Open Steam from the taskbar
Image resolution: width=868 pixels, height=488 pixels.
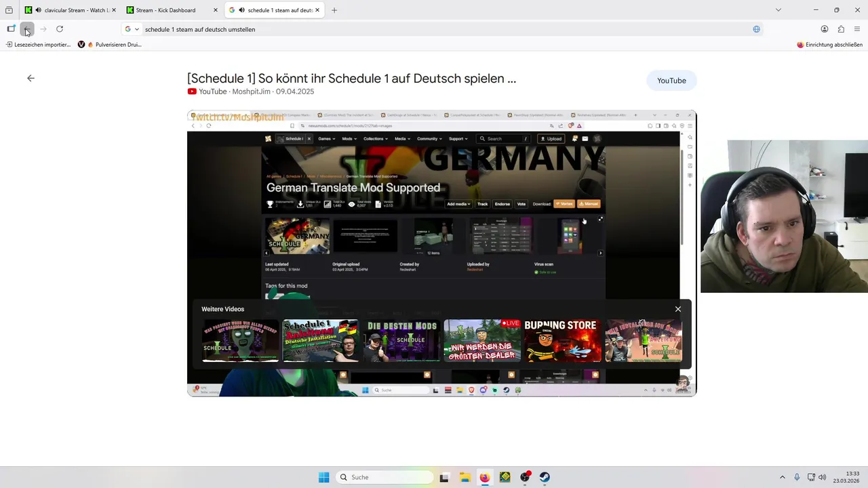click(x=545, y=477)
